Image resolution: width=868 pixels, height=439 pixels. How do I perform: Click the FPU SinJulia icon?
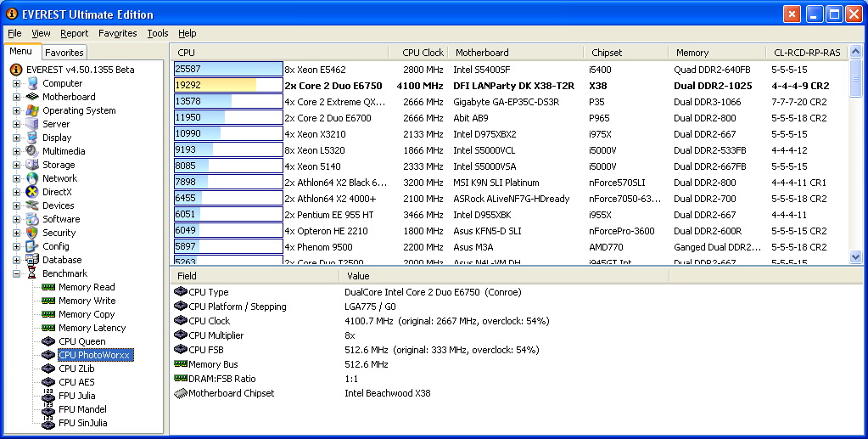coord(48,423)
